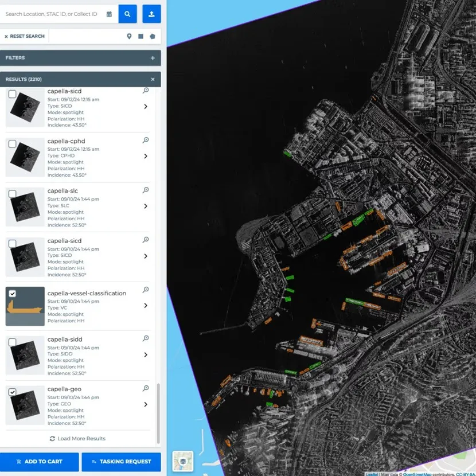This screenshot has width=476, height=476.
Task: Uncheck the capella-geo result checkbox
Action: pos(13,392)
